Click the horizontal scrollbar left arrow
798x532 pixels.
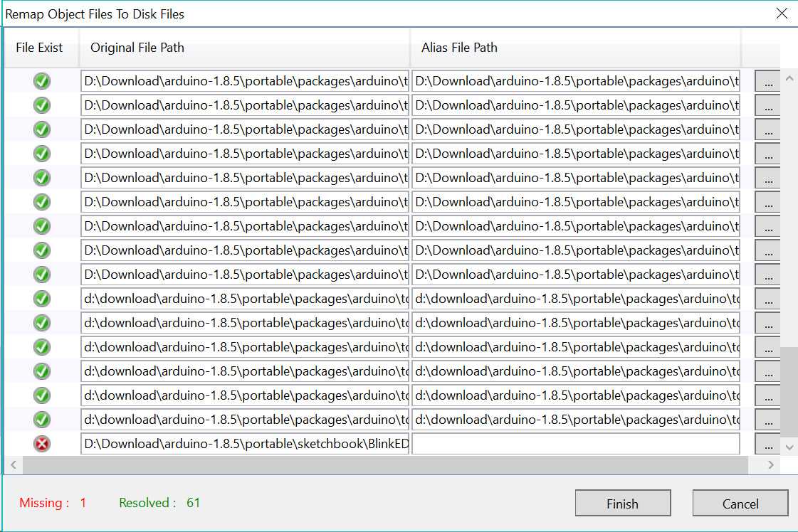tap(14, 464)
